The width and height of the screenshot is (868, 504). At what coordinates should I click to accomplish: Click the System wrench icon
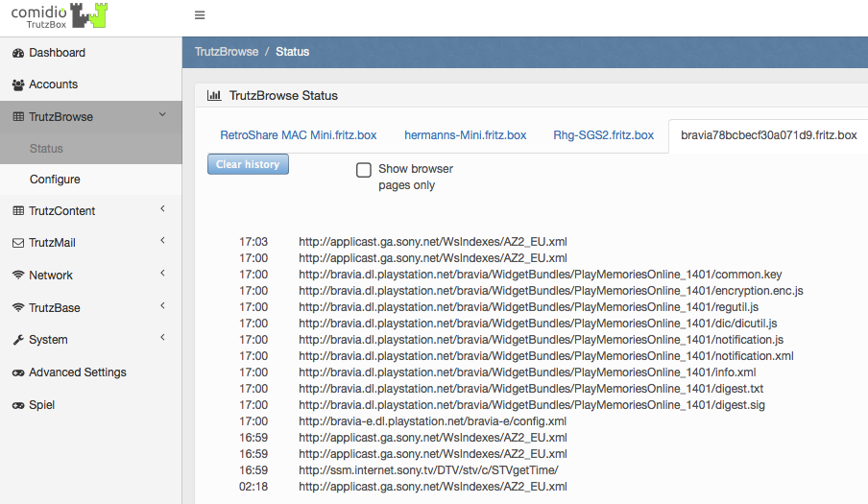18,340
